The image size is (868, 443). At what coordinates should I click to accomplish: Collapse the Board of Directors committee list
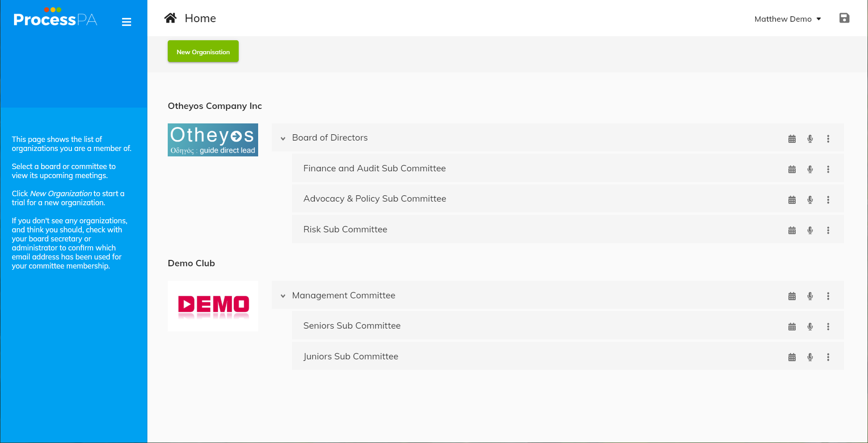(283, 138)
